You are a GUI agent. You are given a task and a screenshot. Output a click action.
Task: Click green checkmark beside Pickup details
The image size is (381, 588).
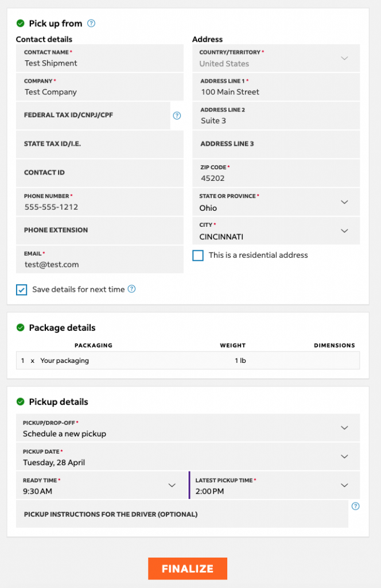coord(21,401)
